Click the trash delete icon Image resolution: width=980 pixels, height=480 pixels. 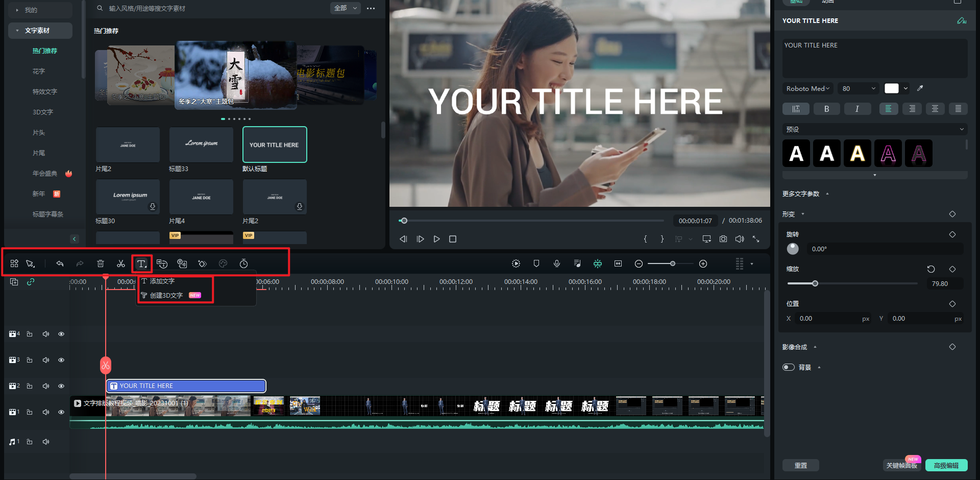coord(101,263)
